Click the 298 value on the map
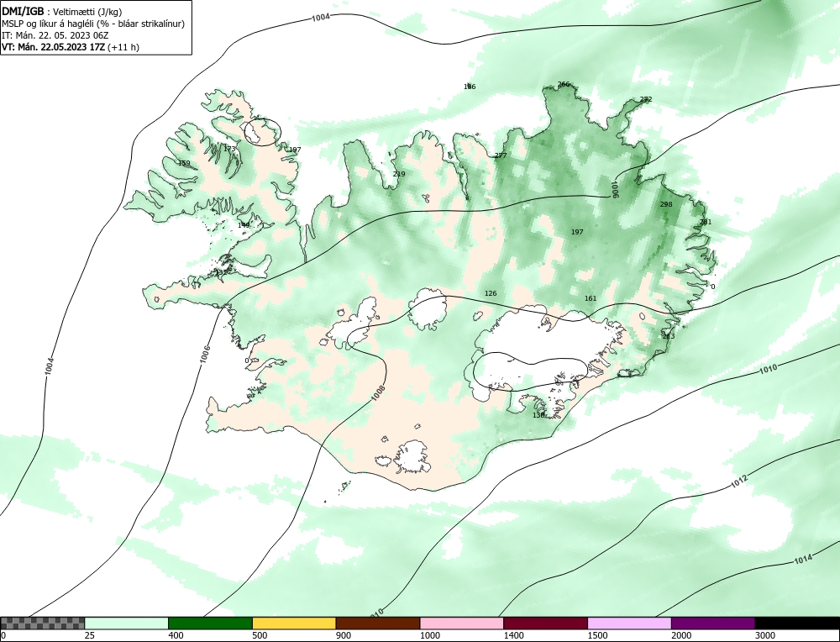Screen dimensions: 840x642 pyautogui.click(x=666, y=204)
